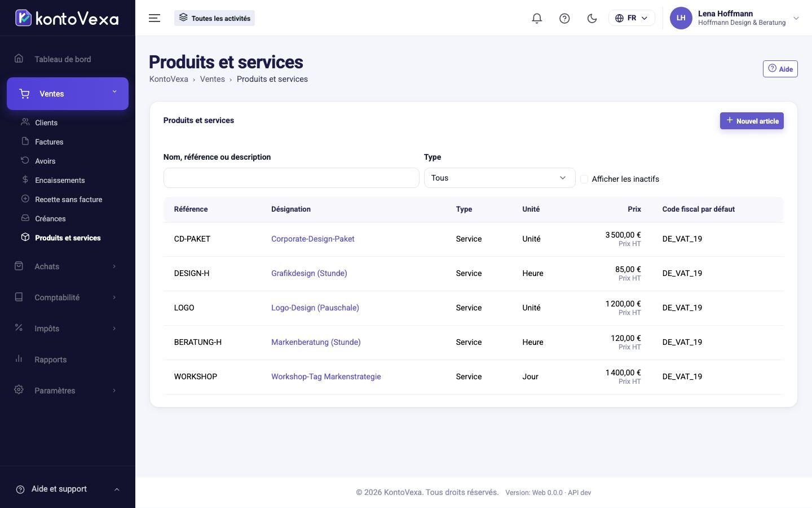Screen dimensions: 812x508
Task: Expand Aide et support panel
Action: pyautogui.click(x=68, y=489)
